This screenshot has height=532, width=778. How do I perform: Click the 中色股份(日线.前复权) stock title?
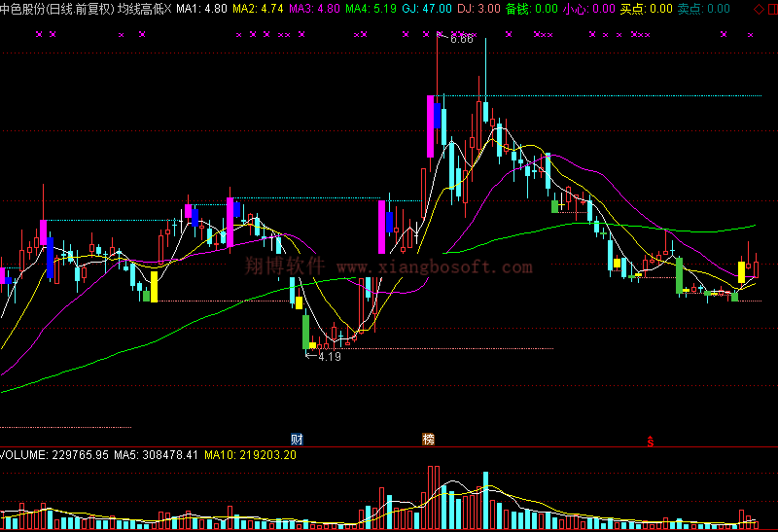pos(57,9)
